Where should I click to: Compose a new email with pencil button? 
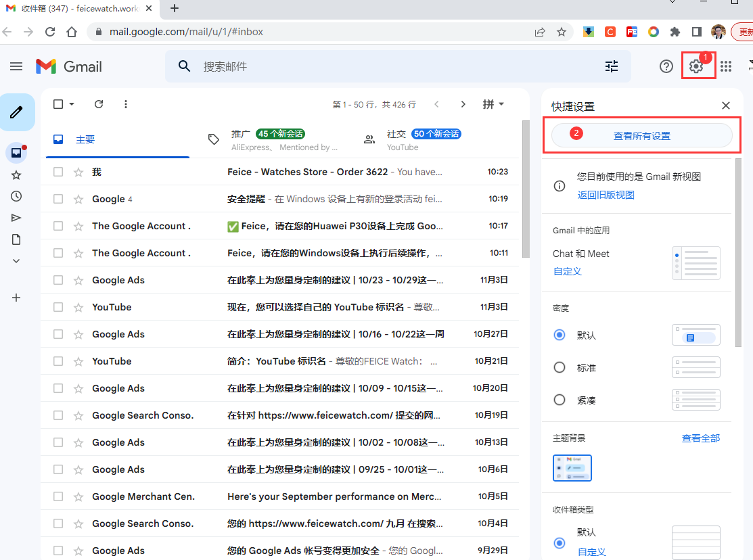17,112
